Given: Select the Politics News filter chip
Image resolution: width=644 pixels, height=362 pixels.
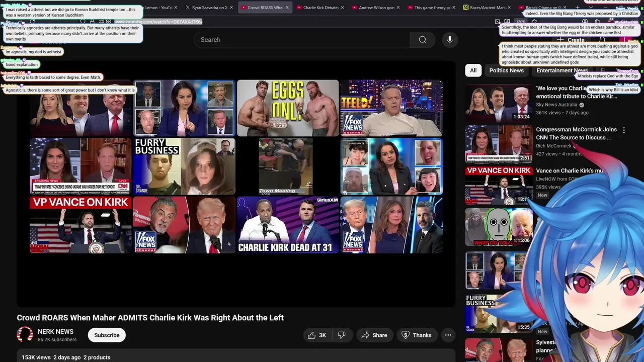Looking at the screenshot, I should [x=506, y=70].
